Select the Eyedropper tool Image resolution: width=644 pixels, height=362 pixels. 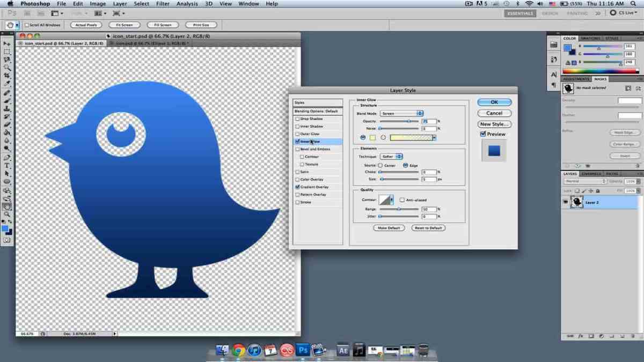[x=7, y=84]
